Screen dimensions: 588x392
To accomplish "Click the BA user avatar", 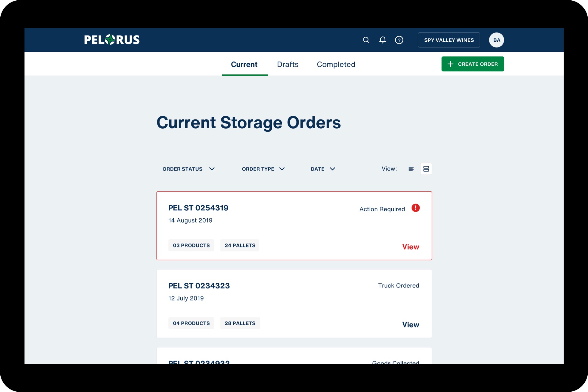I will 496,40.
